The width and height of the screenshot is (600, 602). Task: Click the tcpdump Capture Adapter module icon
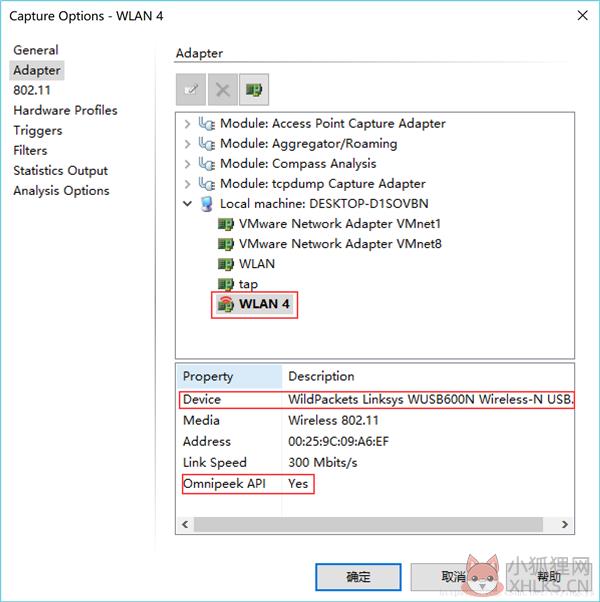pyautogui.click(x=207, y=184)
